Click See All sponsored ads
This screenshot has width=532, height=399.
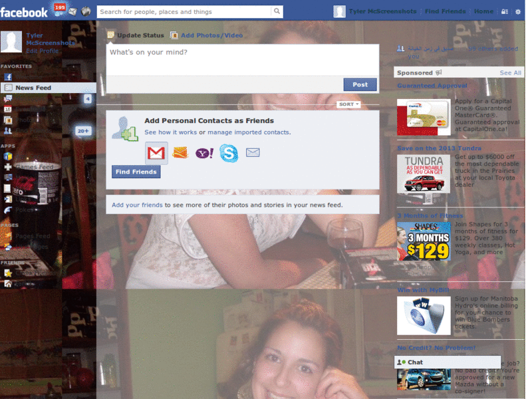tap(510, 73)
